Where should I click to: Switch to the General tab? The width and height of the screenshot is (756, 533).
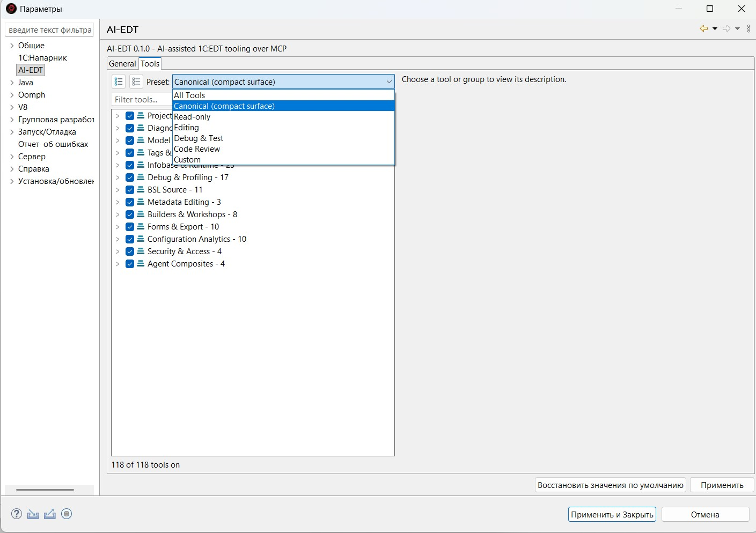(x=122, y=63)
